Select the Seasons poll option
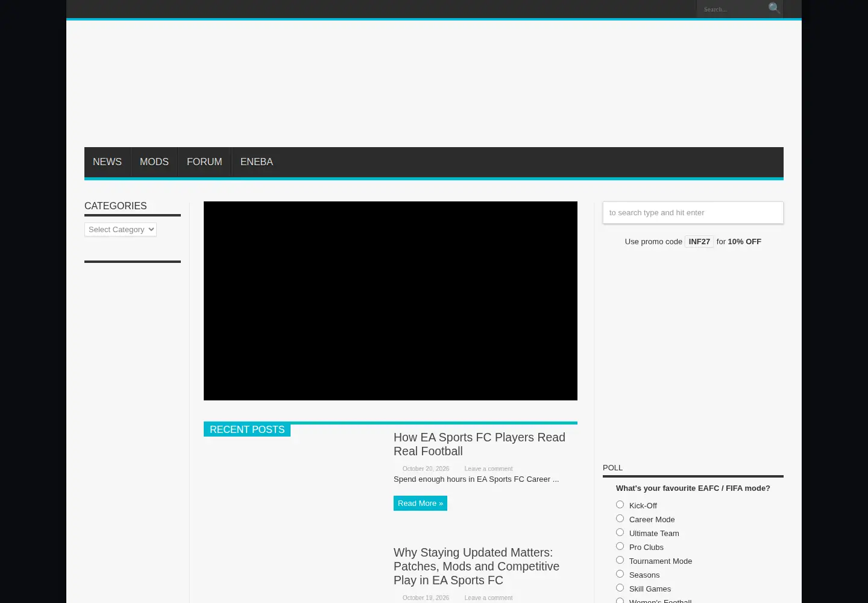Viewport: 868px width, 603px height. 620,574
